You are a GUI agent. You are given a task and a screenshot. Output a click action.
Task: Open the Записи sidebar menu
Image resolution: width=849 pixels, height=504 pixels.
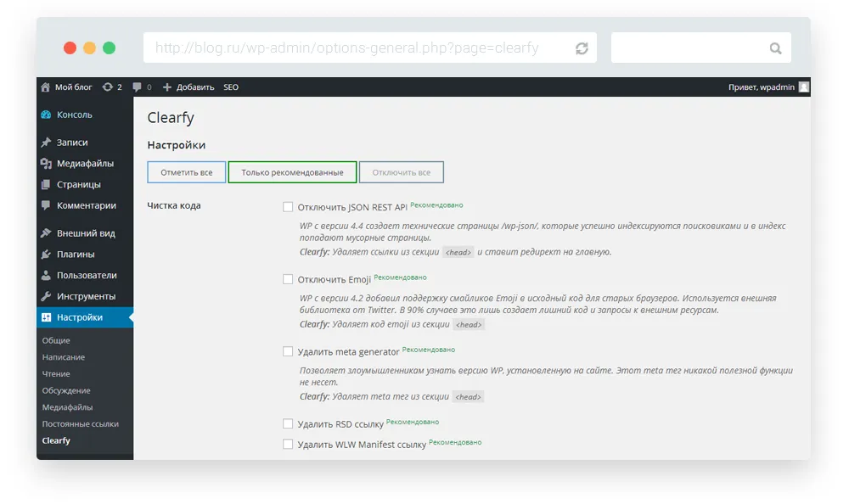(71, 143)
